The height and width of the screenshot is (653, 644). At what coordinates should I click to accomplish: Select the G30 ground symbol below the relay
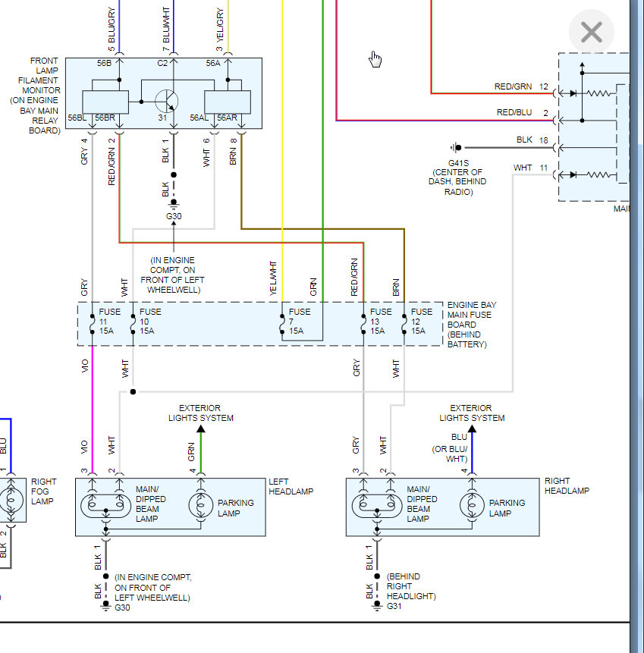[x=173, y=203]
